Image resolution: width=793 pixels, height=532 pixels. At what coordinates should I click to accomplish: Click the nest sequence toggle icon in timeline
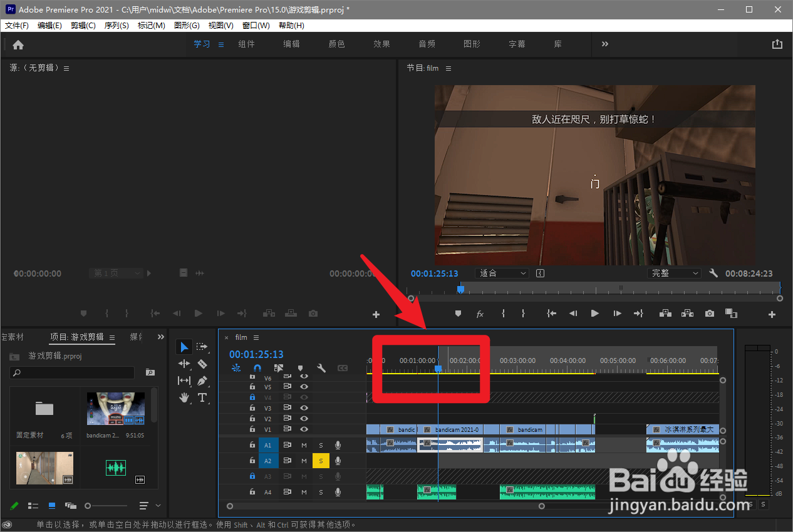[236, 369]
